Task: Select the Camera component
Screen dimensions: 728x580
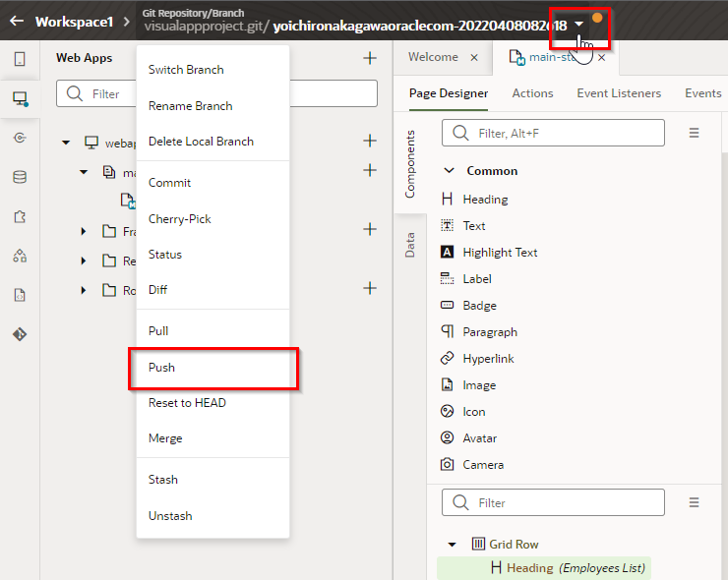Action: tap(483, 465)
